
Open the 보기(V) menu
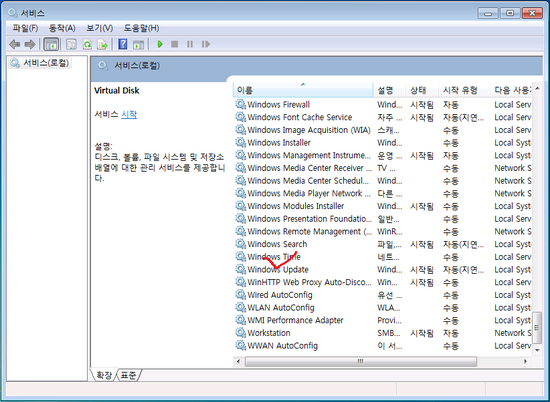pyautogui.click(x=100, y=28)
